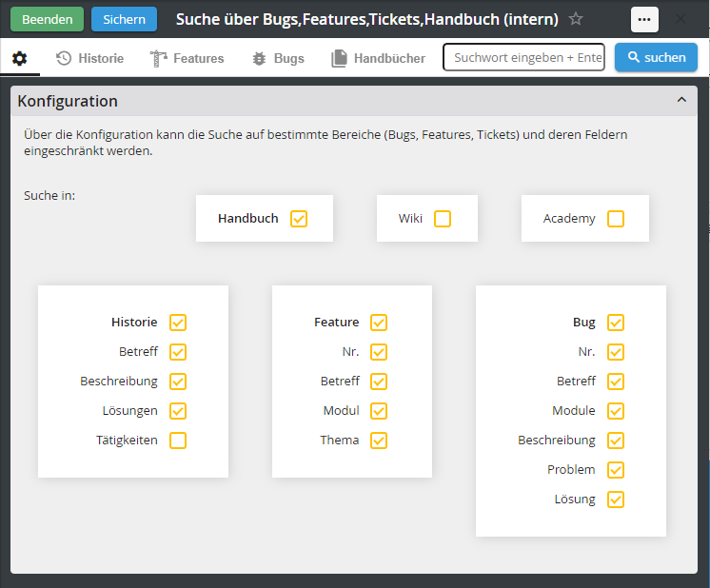Switch to the Historie tab

coord(89,58)
